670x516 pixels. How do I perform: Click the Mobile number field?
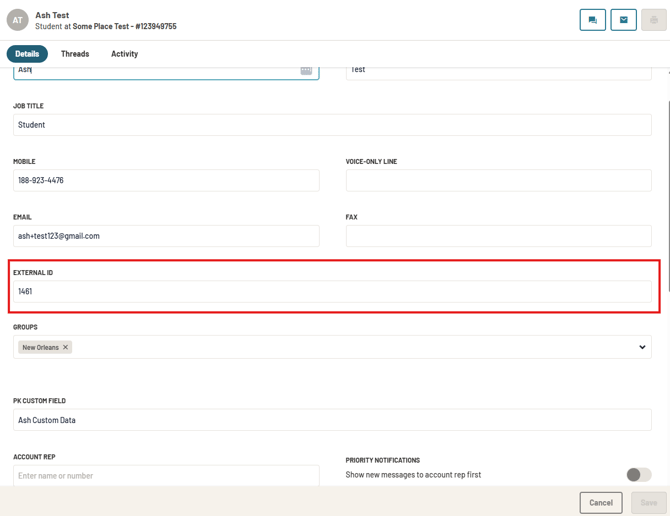click(x=166, y=180)
